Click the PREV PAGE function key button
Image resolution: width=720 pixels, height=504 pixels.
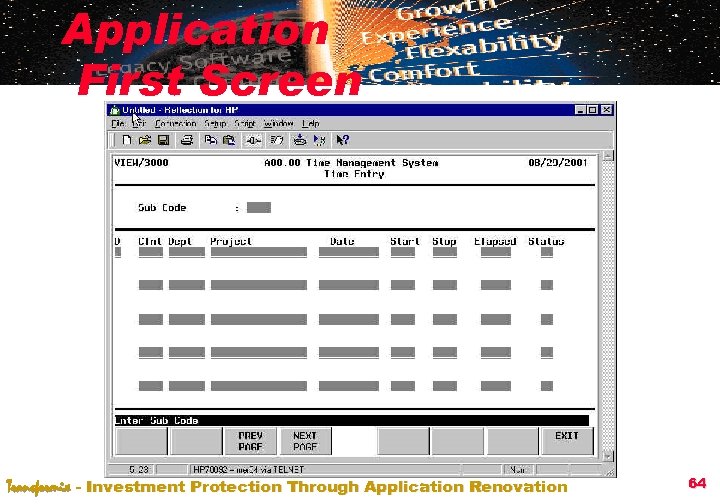click(x=250, y=441)
